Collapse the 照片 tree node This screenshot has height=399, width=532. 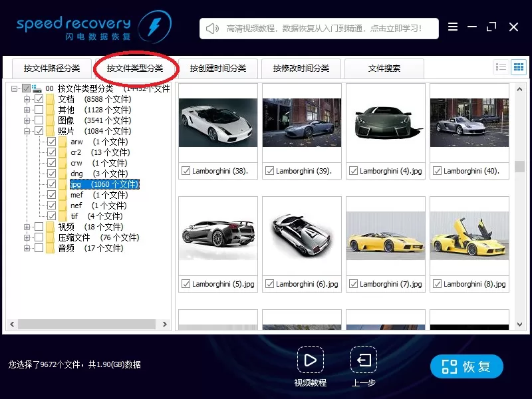click(x=27, y=131)
